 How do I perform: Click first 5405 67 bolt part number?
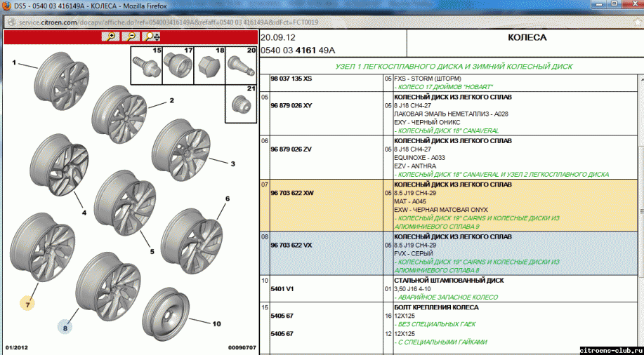282,316
